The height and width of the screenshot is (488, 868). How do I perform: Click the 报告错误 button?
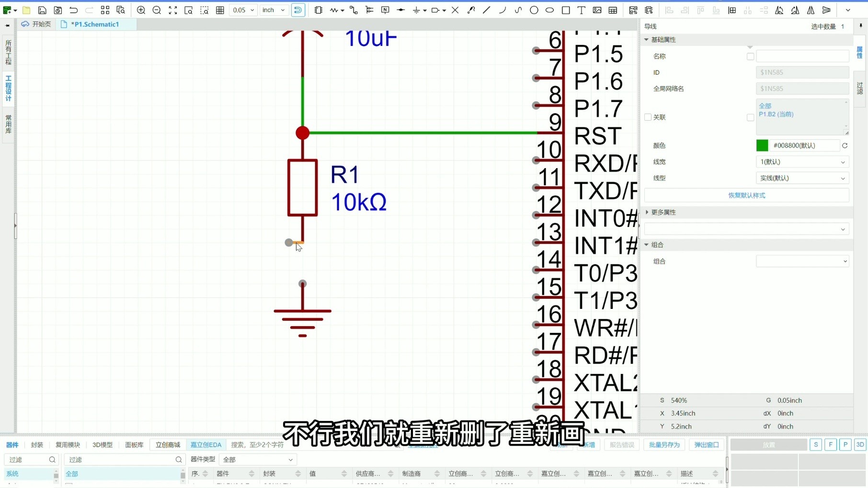tap(622, 445)
